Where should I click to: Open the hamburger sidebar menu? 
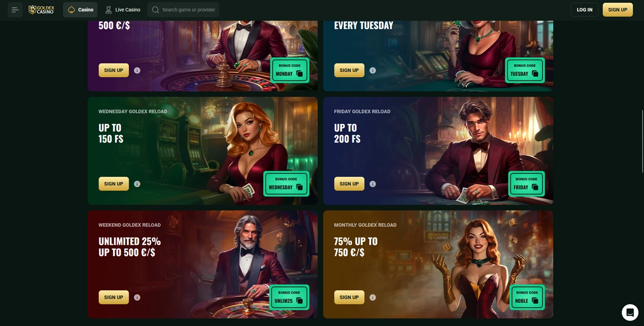(x=15, y=10)
